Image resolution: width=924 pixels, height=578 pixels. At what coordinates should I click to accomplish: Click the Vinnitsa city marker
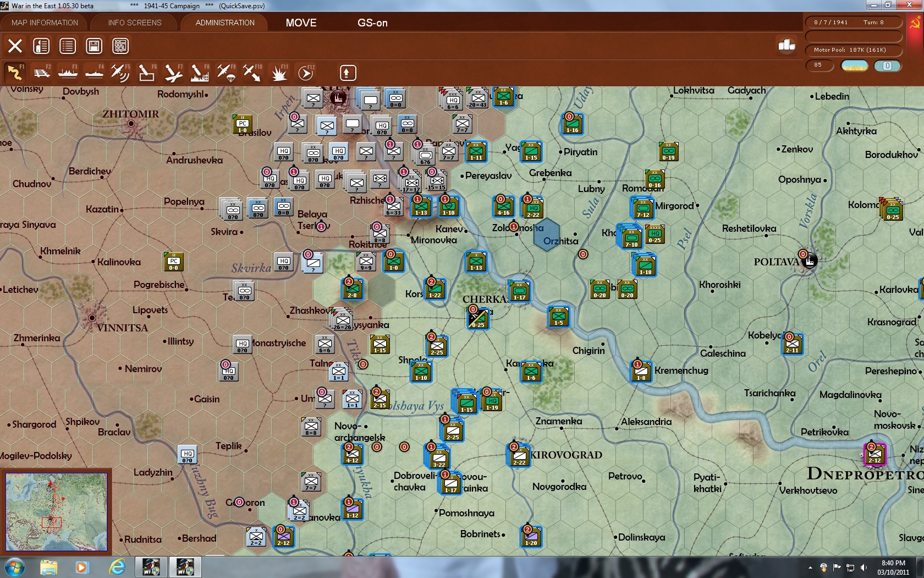click(92, 318)
